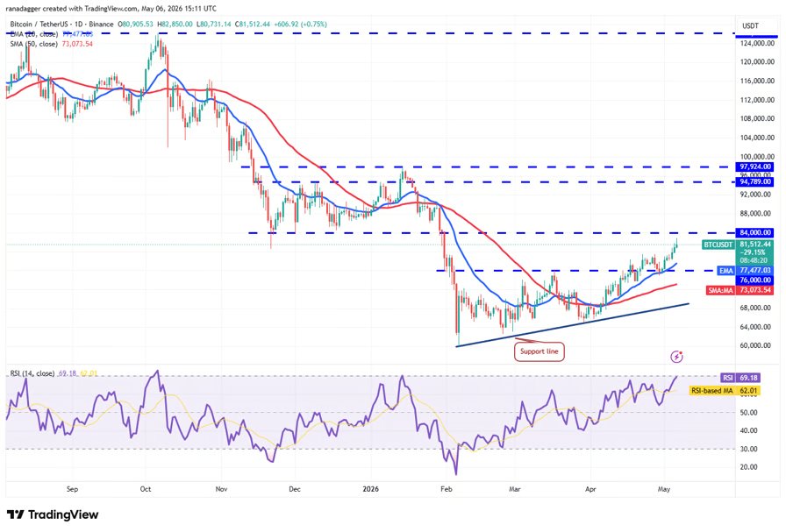Click the 97,924.00 price level label
This screenshot has width=786, height=532.
point(755,167)
